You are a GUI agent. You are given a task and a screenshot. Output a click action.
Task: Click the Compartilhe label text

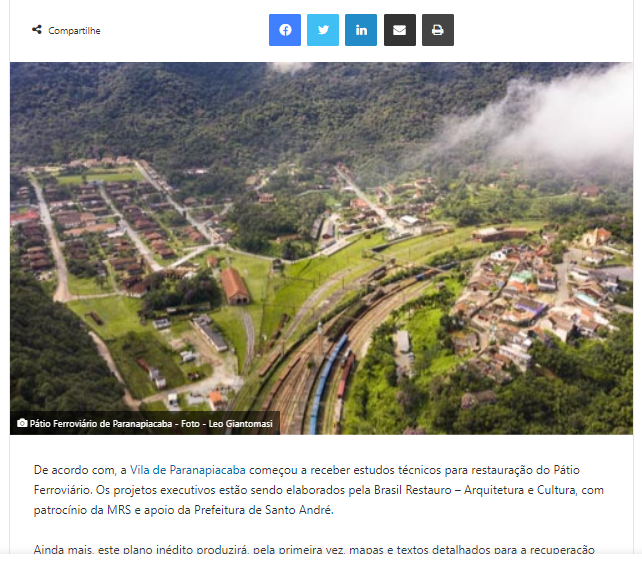74,31
